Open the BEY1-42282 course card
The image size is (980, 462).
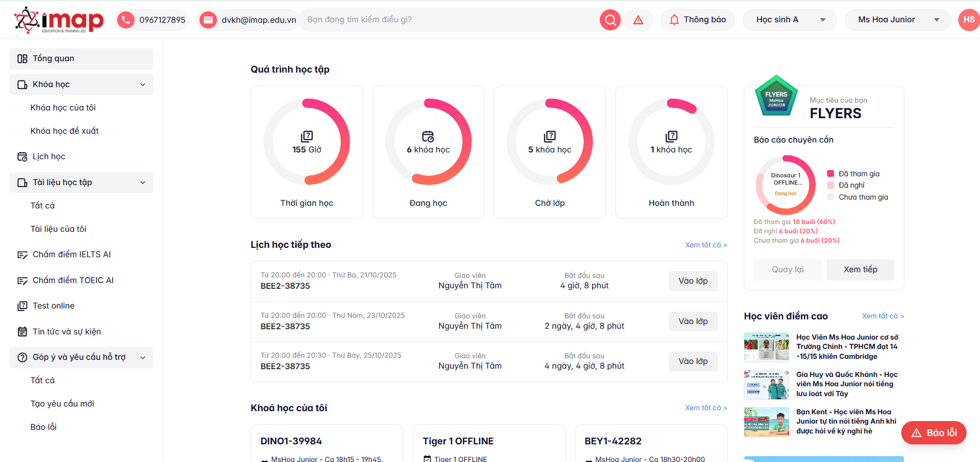tap(651, 443)
